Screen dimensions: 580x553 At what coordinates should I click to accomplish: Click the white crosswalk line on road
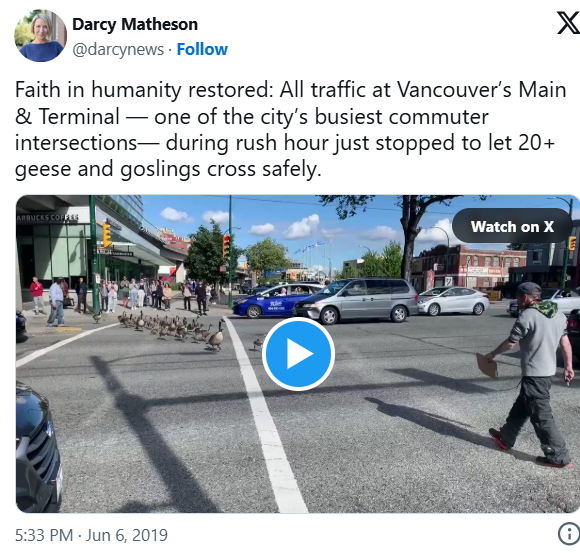point(266,414)
